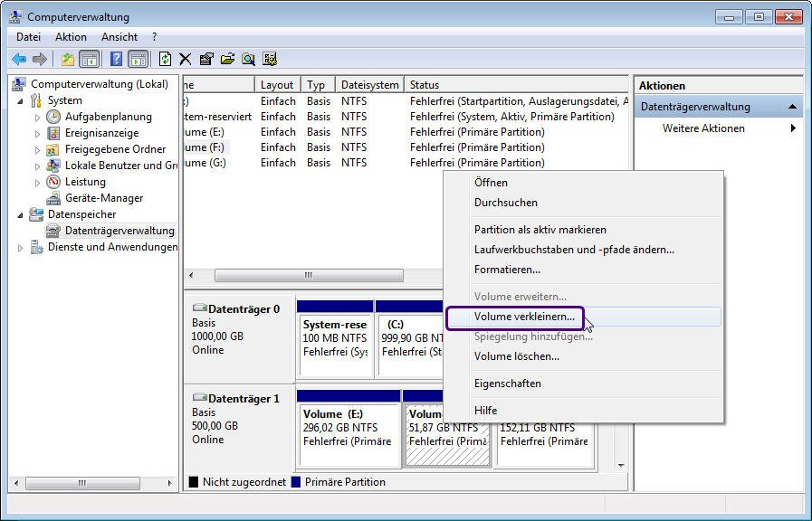
Task: Open the ? help menu
Action: click(x=154, y=37)
